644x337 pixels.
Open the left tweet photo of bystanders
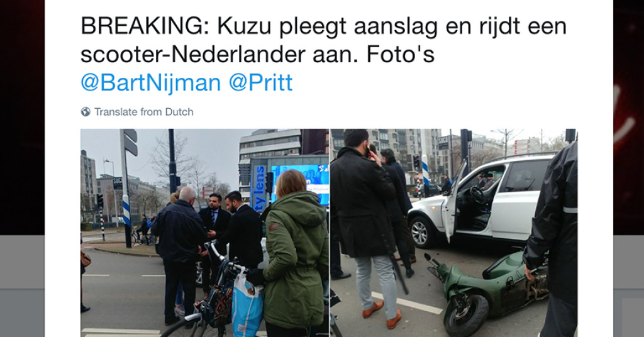[x=204, y=233]
